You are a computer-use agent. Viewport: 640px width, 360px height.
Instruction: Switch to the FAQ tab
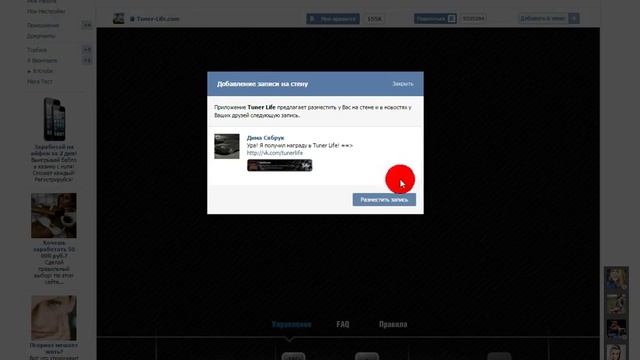pyautogui.click(x=343, y=324)
